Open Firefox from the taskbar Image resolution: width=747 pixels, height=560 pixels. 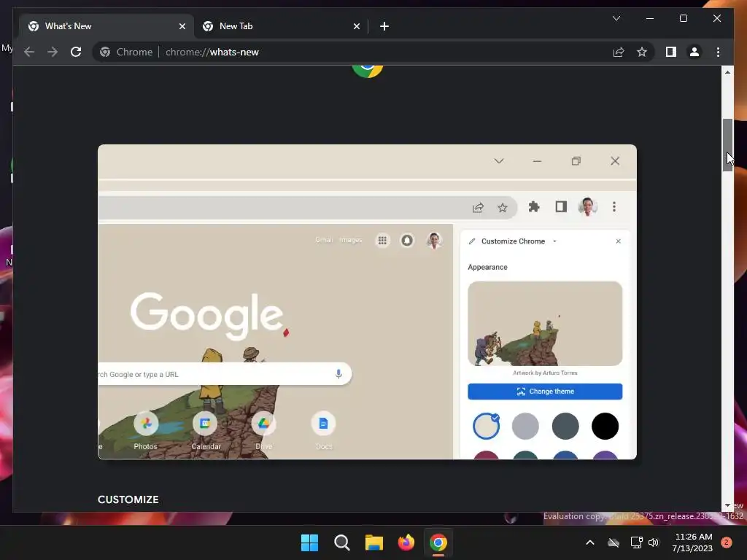click(406, 542)
